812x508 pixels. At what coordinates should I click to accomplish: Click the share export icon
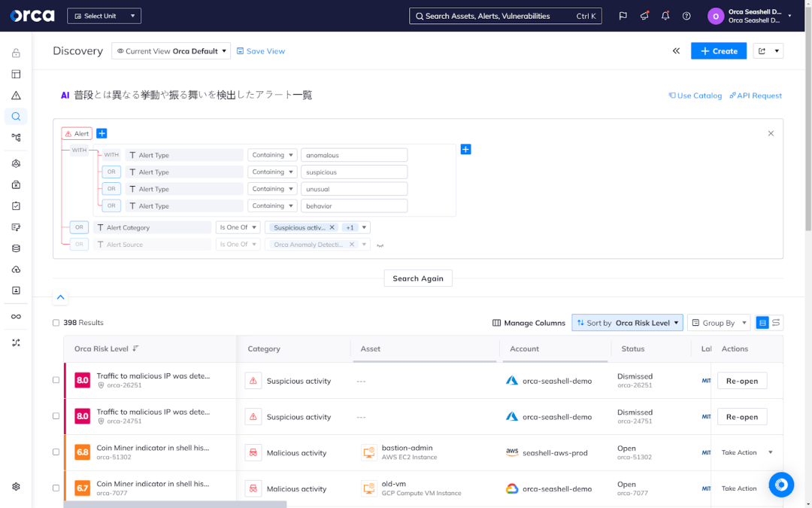pyautogui.click(x=762, y=51)
